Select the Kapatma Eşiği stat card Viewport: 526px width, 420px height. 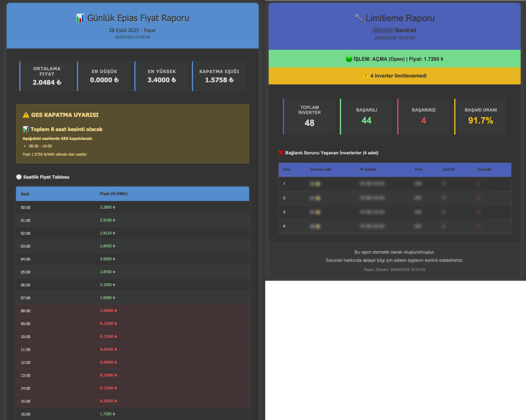point(219,76)
